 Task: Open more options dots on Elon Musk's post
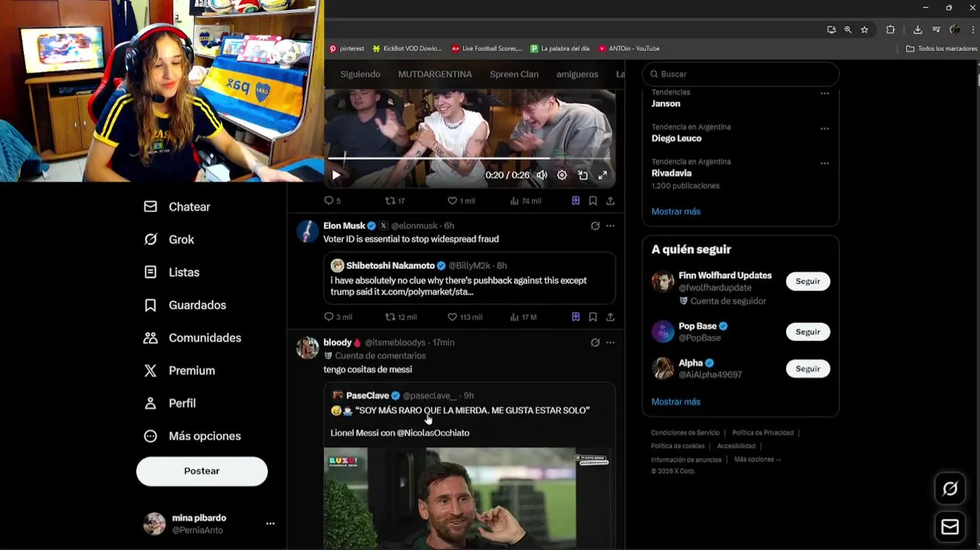click(x=610, y=226)
